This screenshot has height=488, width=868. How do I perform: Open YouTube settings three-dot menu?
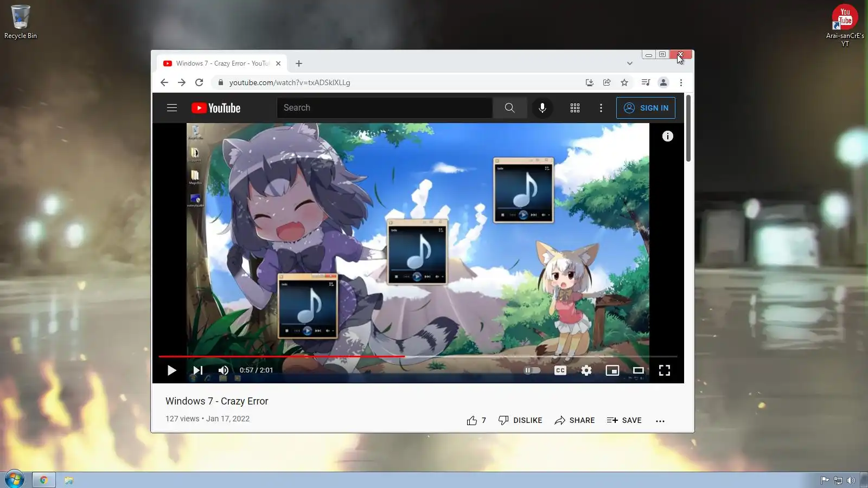click(x=601, y=108)
